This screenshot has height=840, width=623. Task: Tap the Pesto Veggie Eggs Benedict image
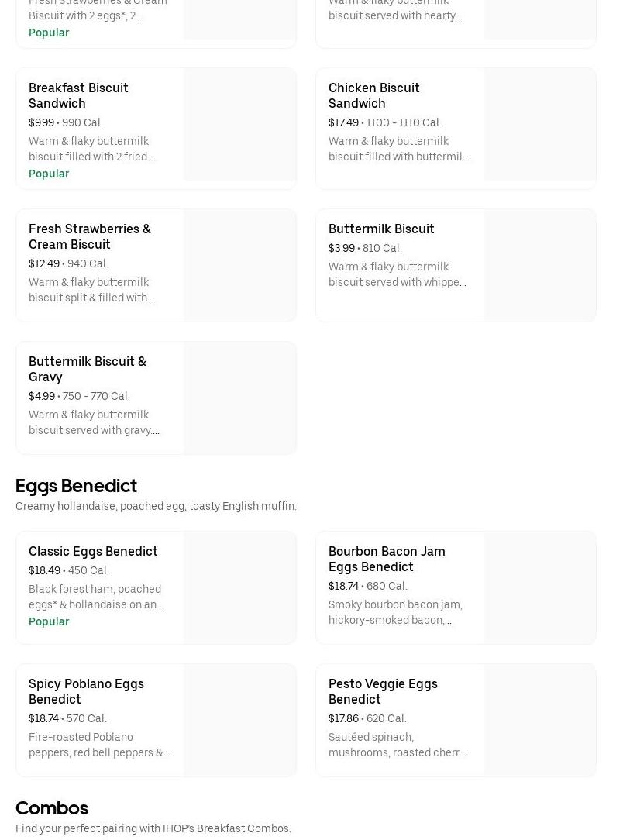pyautogui.click(x=539, y=720)
